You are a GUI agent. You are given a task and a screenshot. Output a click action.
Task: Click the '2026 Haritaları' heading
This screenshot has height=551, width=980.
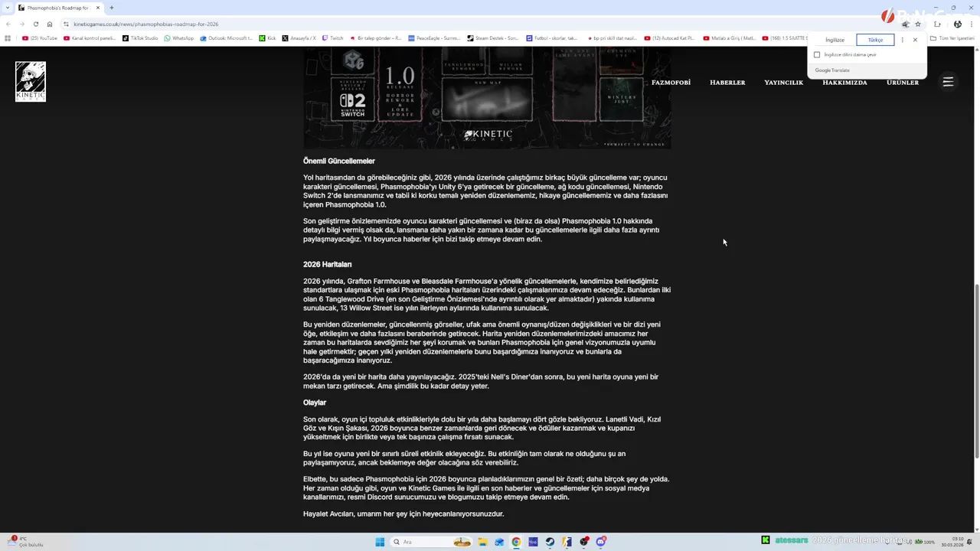(328, 264)
